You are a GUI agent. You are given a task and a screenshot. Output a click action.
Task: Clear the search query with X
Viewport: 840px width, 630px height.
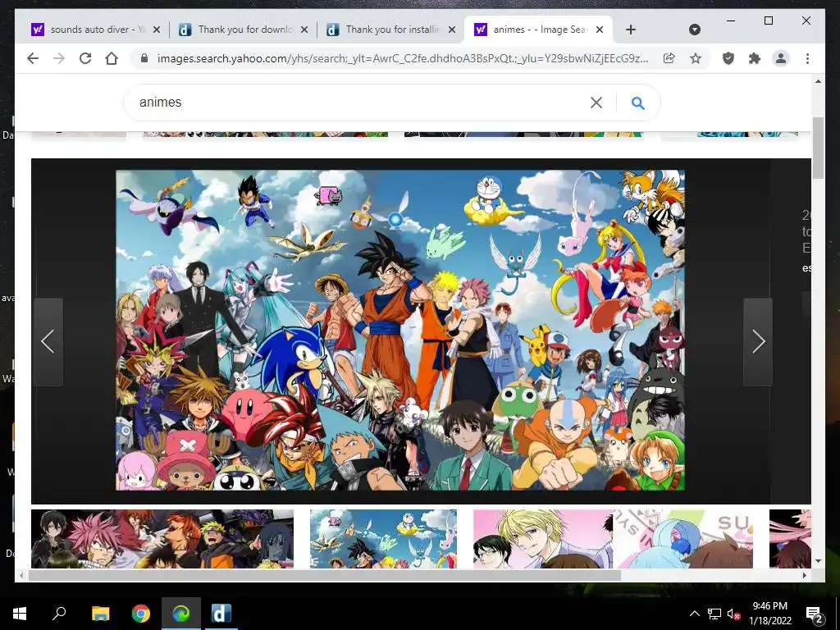click(x=596, y=103)
